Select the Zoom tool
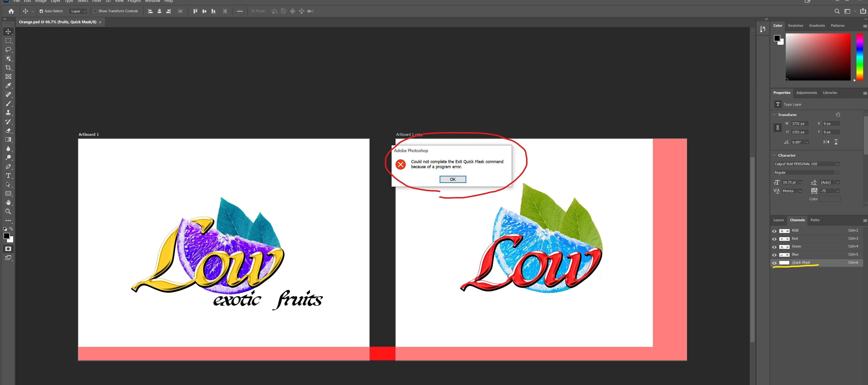 pyautogui.click(x=8, y=212)
